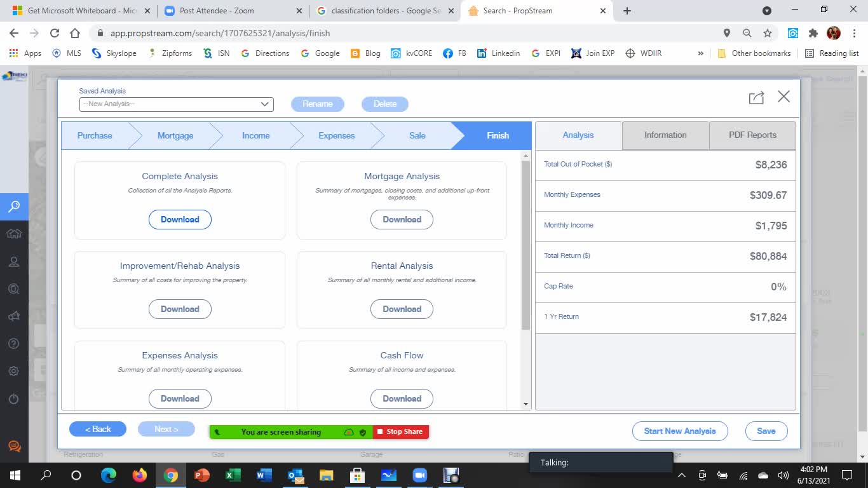The image size is (868, 488).
Task: Download the Rental Analysis report
Action: pyautogui.click(x=402, y=309)
